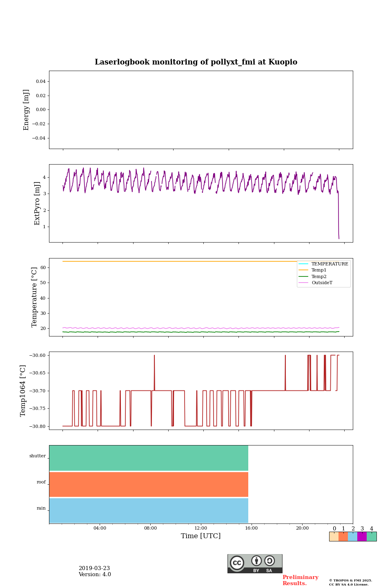
Task: Click the 2019-03-23 date text
Action: point(94,568)
